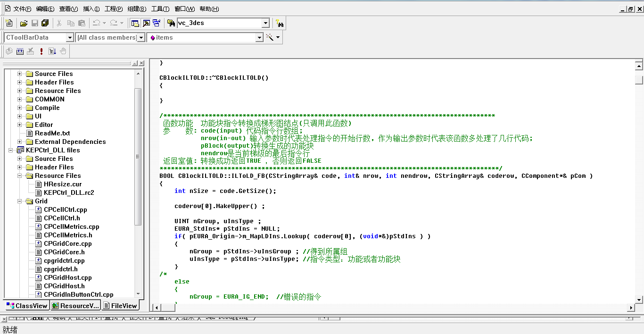Open the All class members filter dropdown
Screen dimensions: 644x334
click(x=141, y=37)
